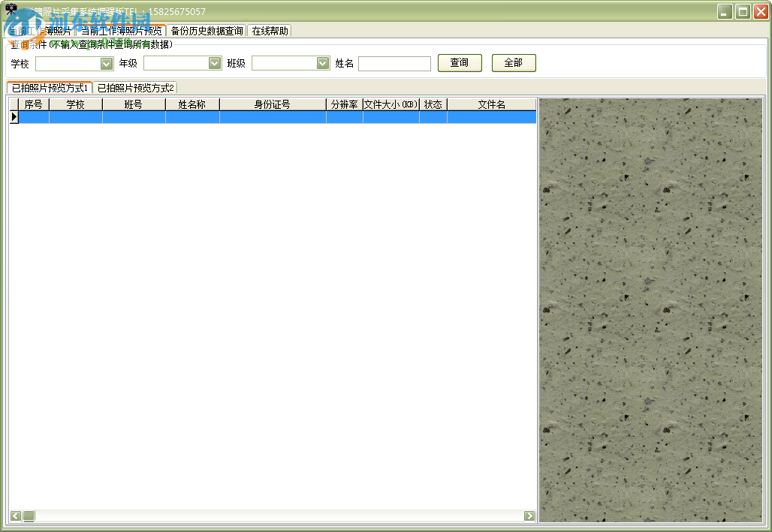772x532 pixels.
Task: Minimize the application window
Action: click(725, 11)
